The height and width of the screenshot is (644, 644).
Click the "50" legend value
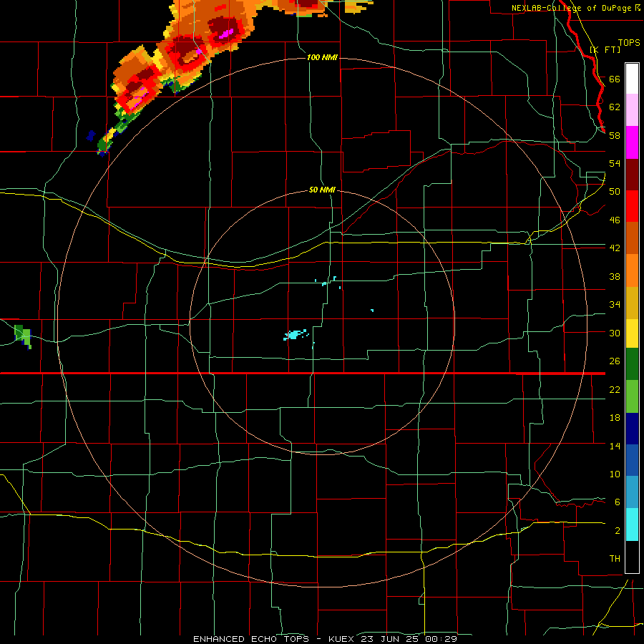coord(615,192)
